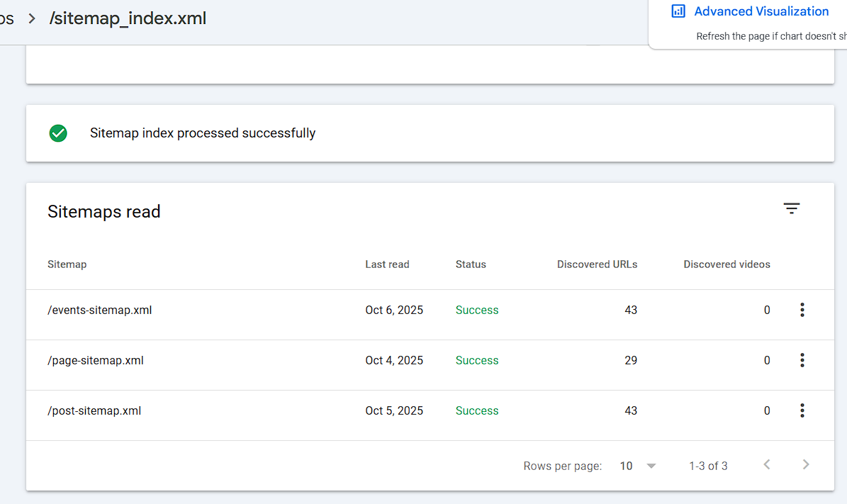
Task: Sort by the Sitemap column header
Action: tap(67, 264)
